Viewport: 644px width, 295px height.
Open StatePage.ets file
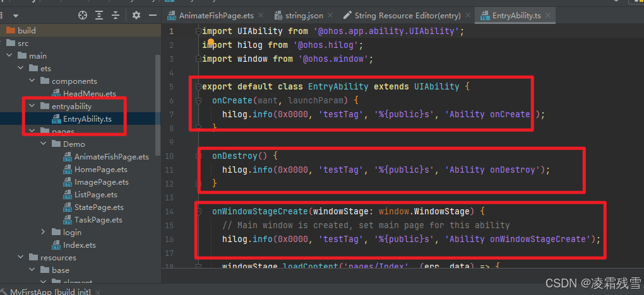coord(99,207)
